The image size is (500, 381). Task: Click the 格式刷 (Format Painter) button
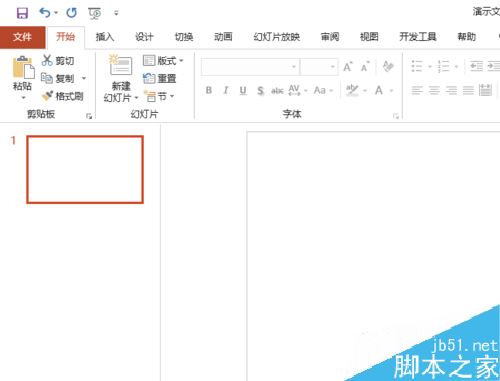pyautogui.click(x=62, y=96)
